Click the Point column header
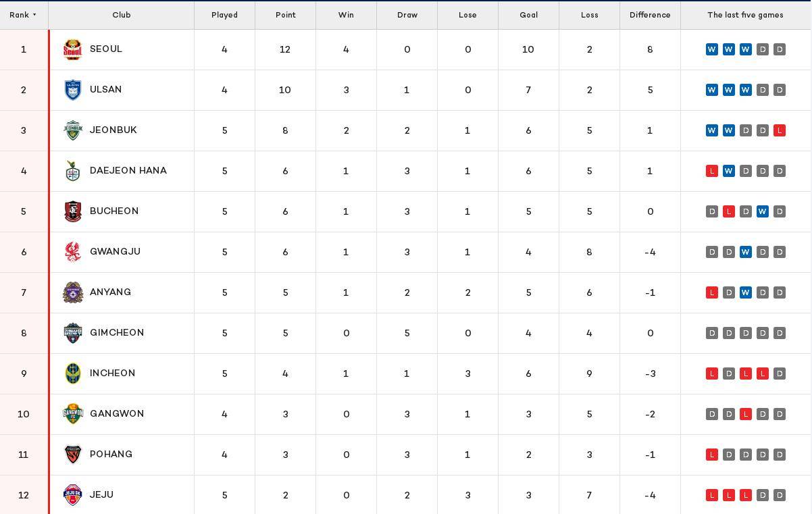The width and height of the screenshot is (812, 514). tap(285, 15)
